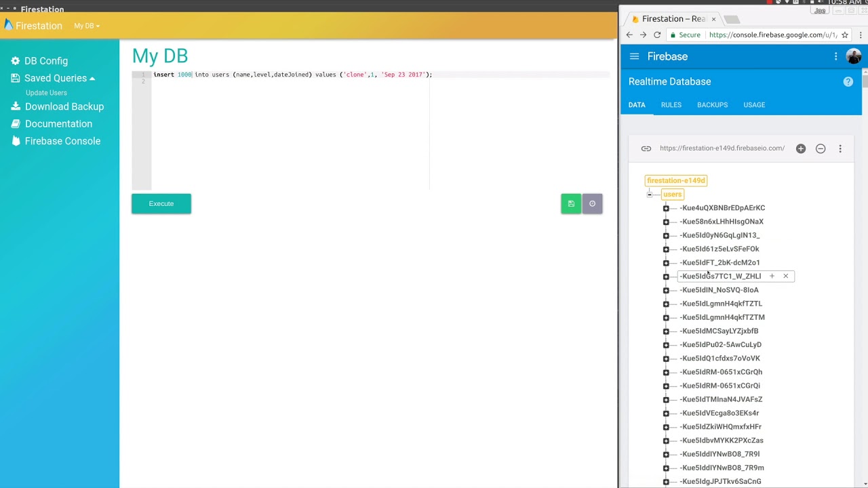Click the firestation-e149d.firebaseio.com URL

point(722,148)
